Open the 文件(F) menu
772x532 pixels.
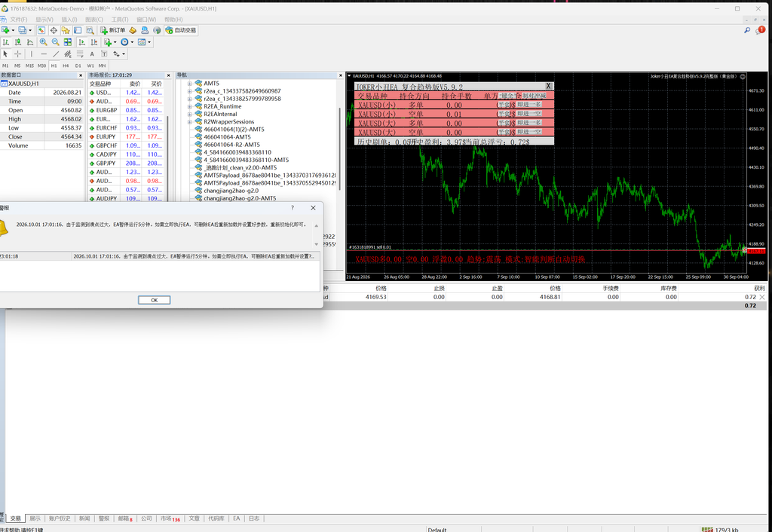19,20
